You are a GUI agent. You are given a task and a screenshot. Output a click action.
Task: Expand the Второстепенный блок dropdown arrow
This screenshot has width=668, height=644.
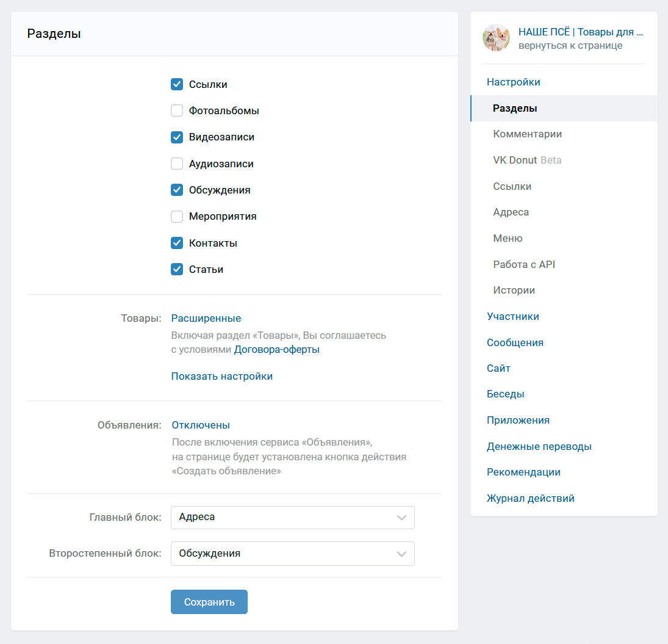point(401,554)
